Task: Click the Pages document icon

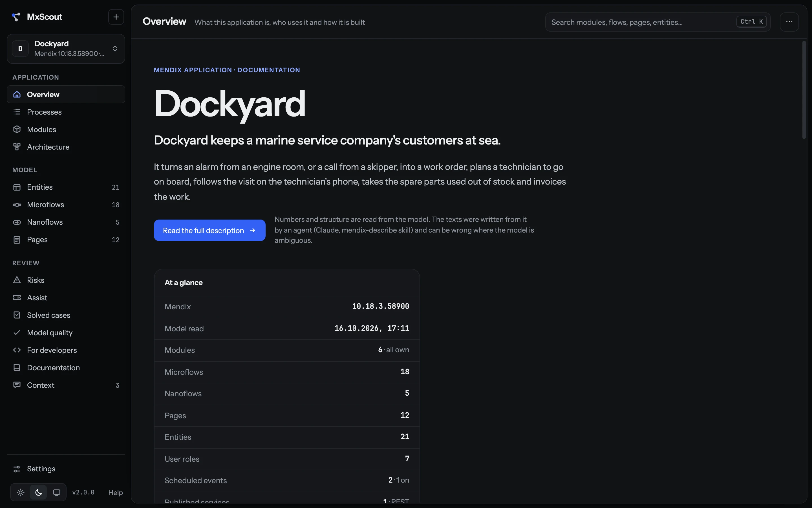Action: coord(17,240)
